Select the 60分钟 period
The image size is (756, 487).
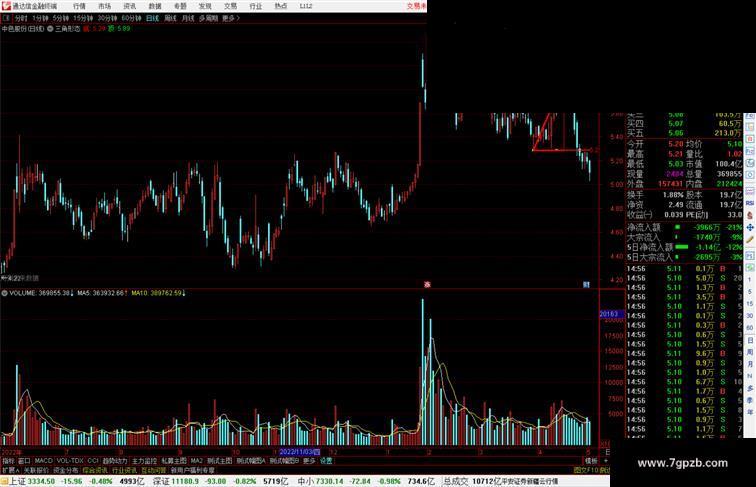click(x=131, y=18)
